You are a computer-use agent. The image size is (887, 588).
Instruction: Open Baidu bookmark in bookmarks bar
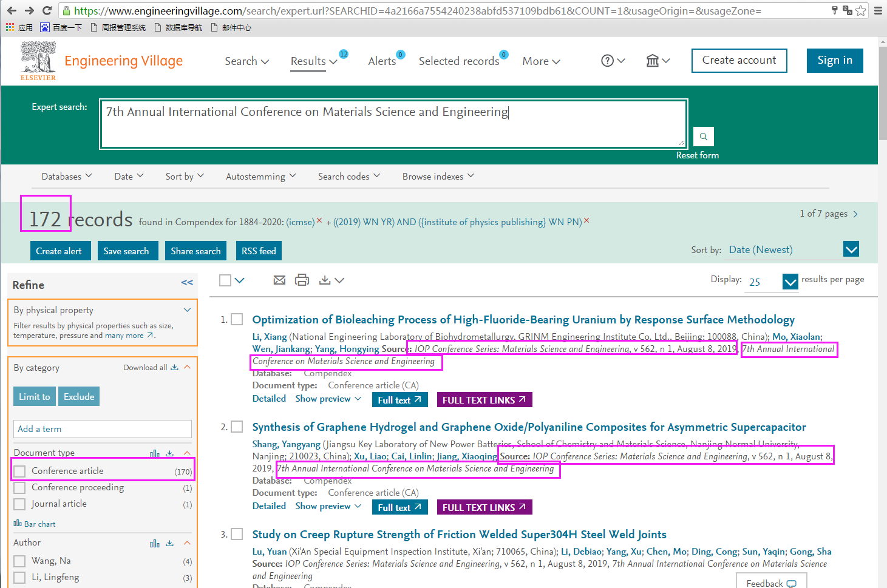(x=61, y=27)
